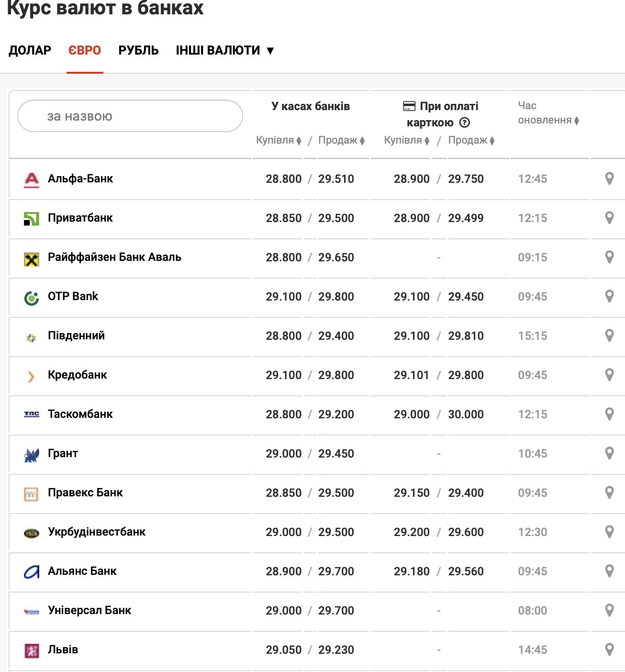Click the Райффайзен Банк Аваль logo
Viewport: 625px width, 672px height.
click(32, 259)
